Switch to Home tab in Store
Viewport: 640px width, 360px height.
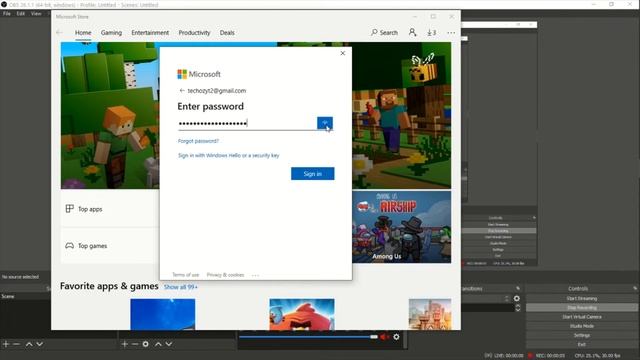tap(83, 33)
